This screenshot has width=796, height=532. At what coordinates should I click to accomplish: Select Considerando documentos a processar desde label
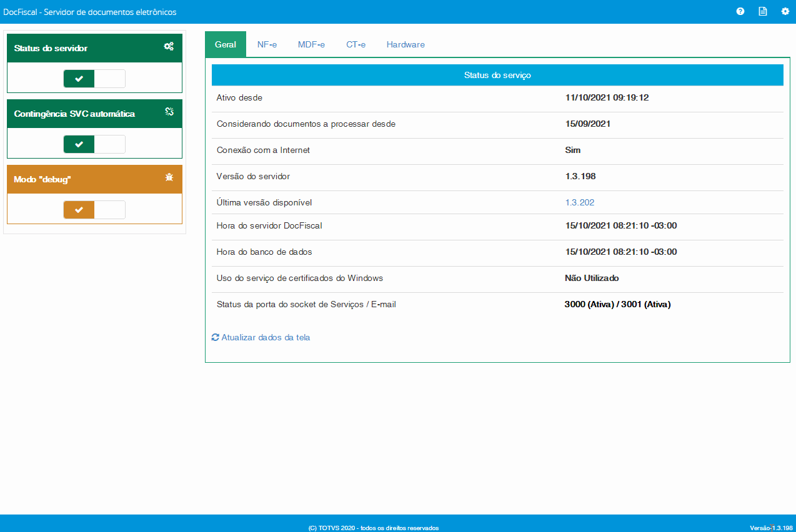(306, 124)
